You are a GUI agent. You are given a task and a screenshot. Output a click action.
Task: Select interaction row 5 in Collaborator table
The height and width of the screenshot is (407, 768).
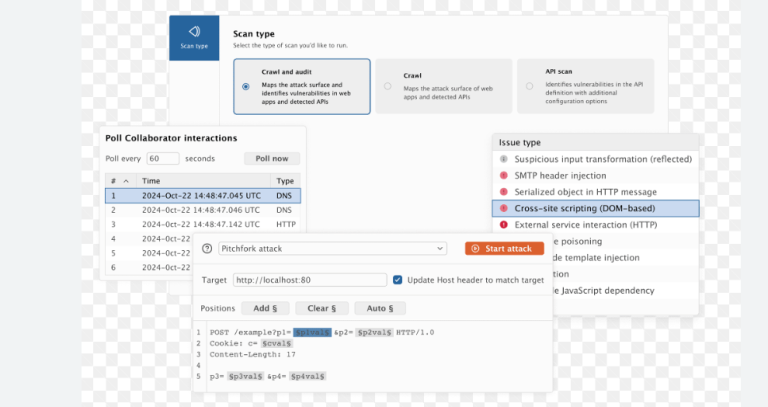point(149,253)
